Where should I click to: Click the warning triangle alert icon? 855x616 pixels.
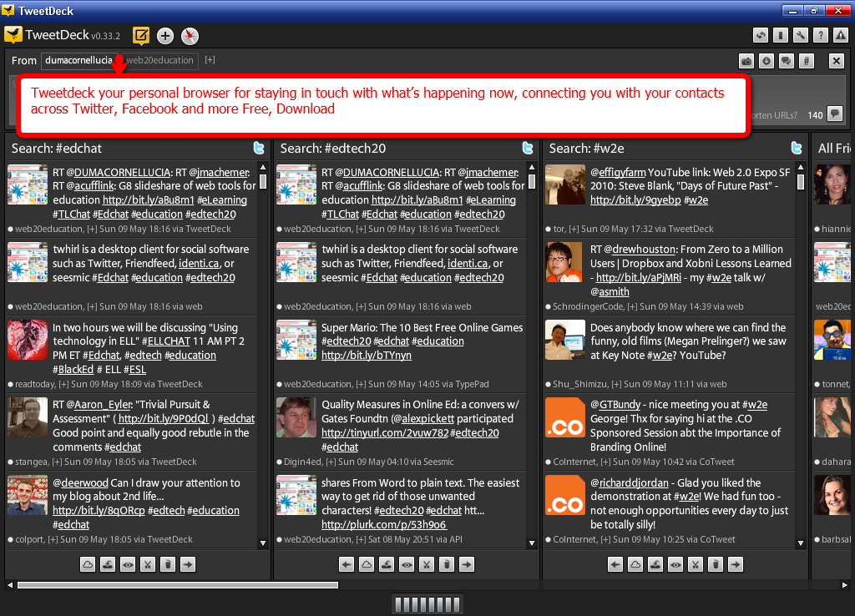pos(841,35)
